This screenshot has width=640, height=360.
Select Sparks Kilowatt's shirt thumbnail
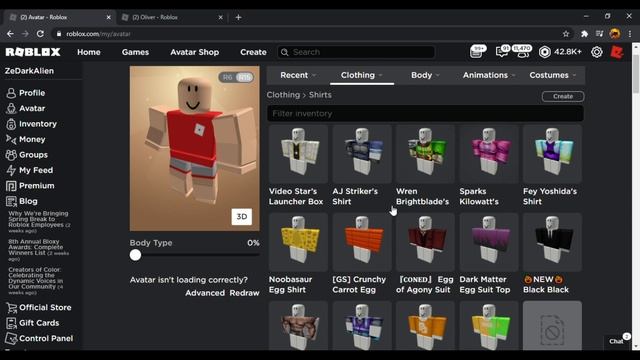pos(489,154)
